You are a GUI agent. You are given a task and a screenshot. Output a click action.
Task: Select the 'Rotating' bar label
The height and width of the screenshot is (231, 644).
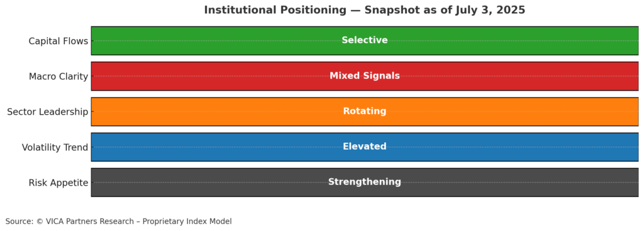pos(365,111)
